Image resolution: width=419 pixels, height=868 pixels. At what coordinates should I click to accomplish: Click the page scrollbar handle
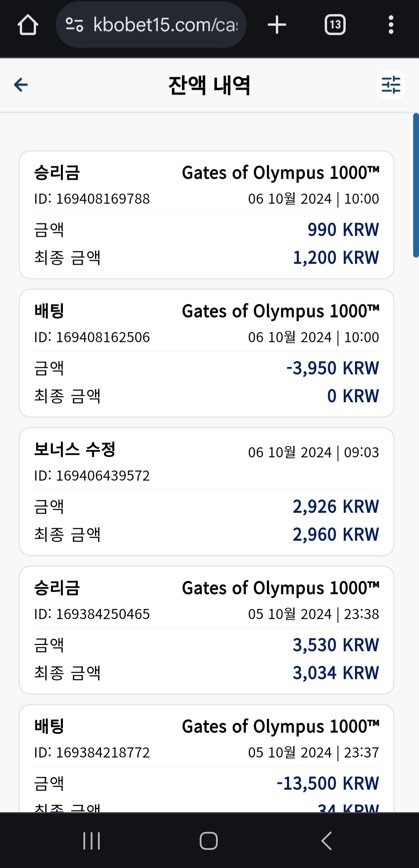[416, 185]
